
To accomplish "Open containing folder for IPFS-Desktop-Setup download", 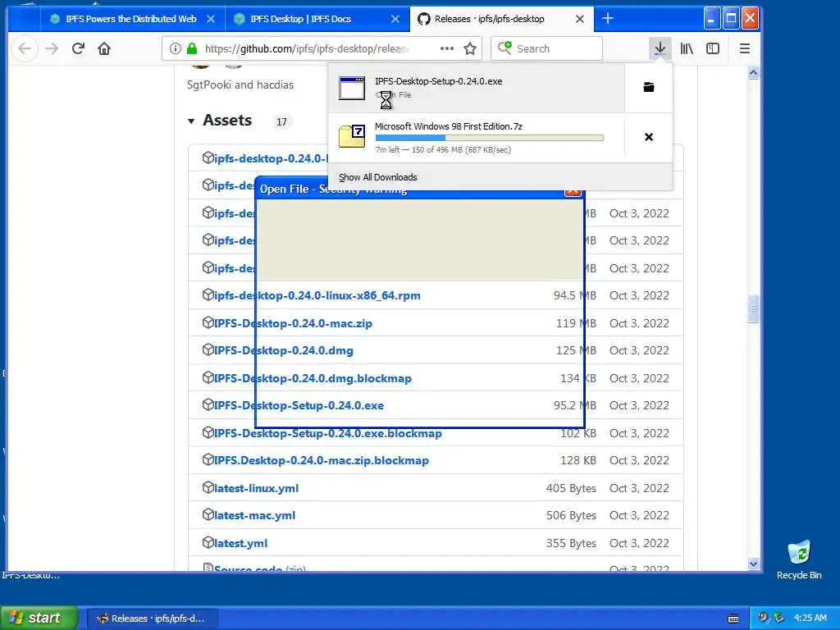I will tap(649, 87).
